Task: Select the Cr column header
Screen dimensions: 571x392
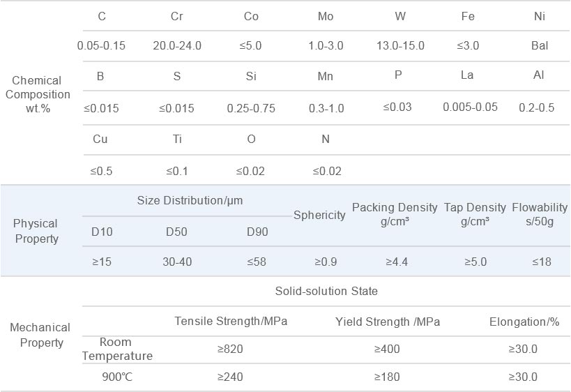Action: pyautogui.click(x=176, y=17)
